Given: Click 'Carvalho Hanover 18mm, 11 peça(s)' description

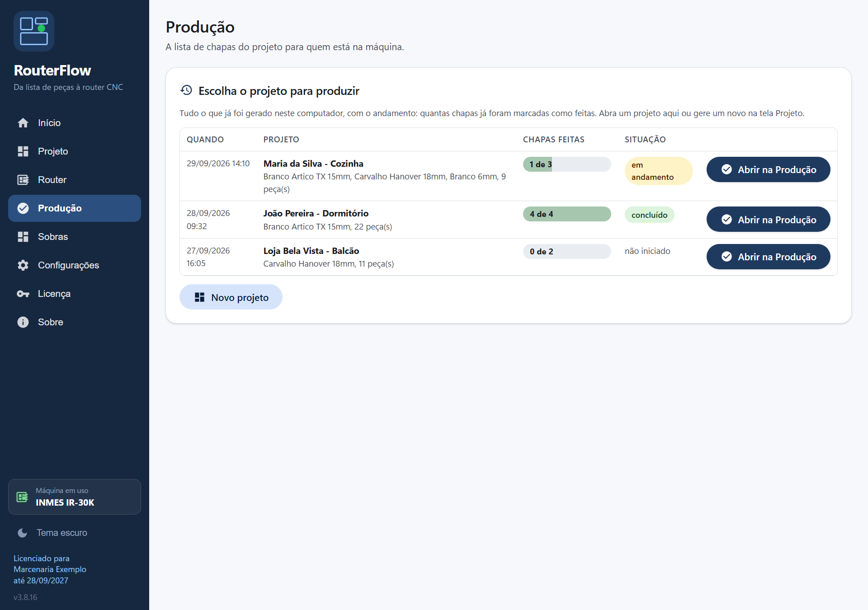Looking at the screenshot, I should pyautogui.click(x=329, y=263).
